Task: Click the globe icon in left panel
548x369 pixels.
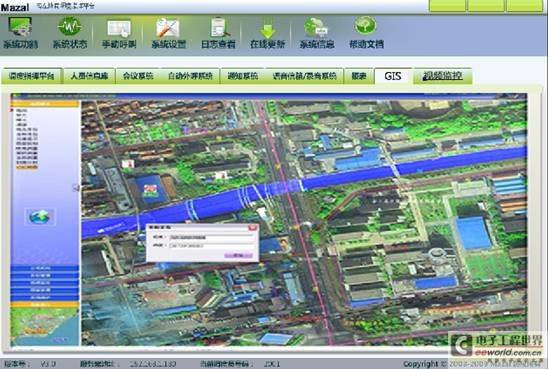Action: [39, 217]
